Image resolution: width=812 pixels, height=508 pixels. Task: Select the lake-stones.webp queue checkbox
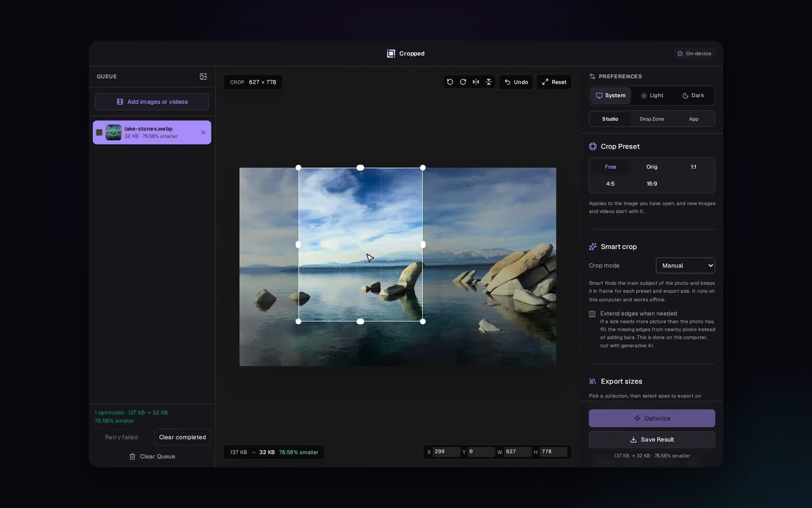99,133
